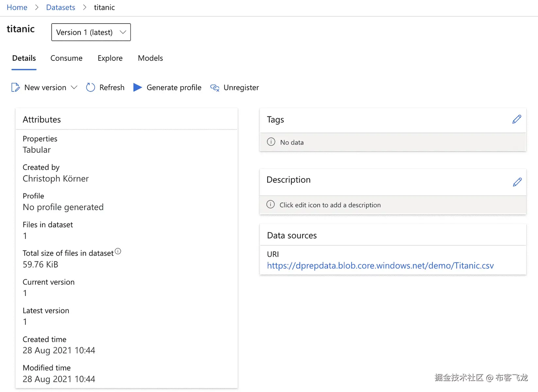Click the chevron arrow in version selector
Viewport: 538px width, 392px height.
[123, 32]
